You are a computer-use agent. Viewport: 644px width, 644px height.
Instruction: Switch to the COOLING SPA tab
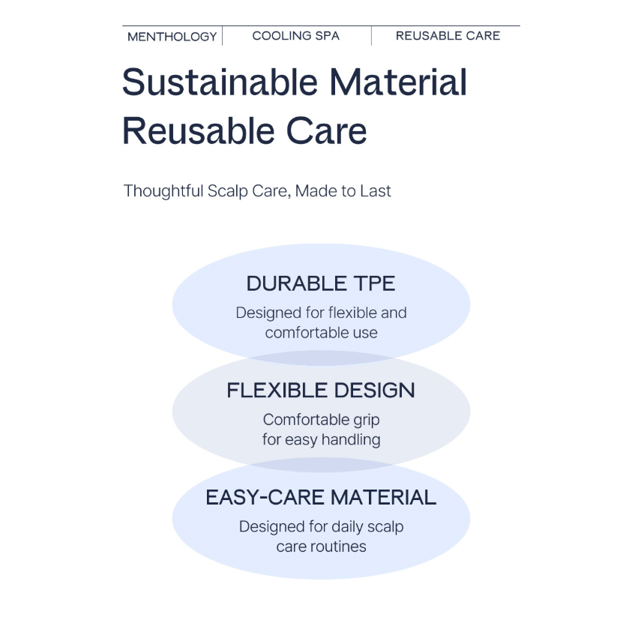295,36
